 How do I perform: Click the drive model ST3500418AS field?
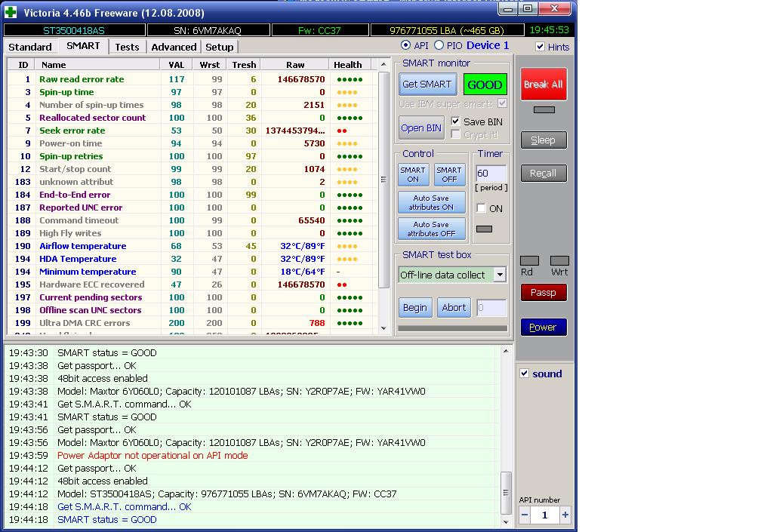[x=75, y=30]
